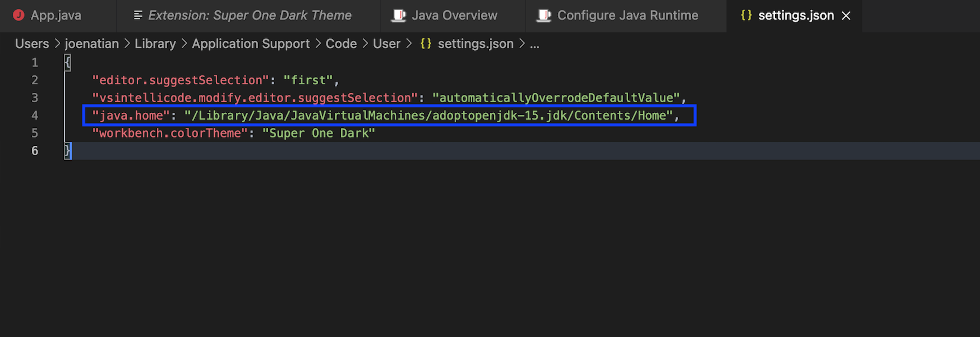980x337 pixels.
Task: Close the settings.json tab
Action: [846, 16]
